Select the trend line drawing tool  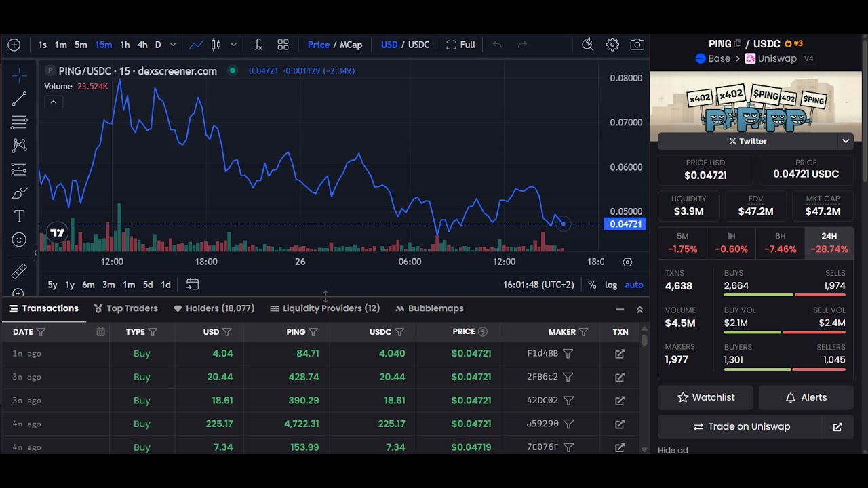pyautogui.click(x=19, y=99)
